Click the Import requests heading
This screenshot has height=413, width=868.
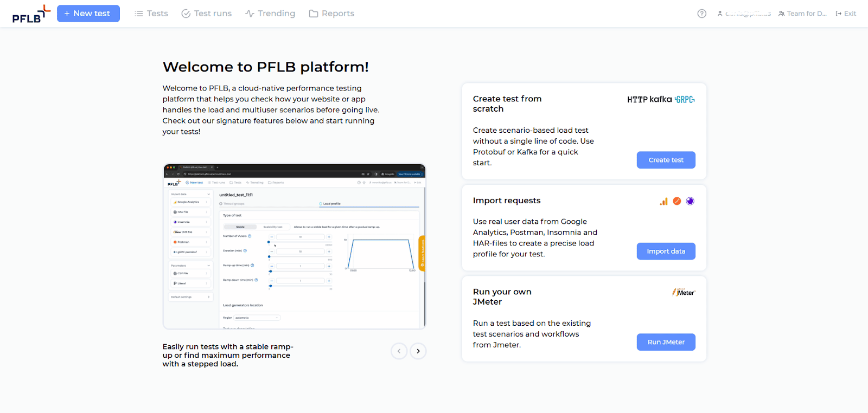click(507, 201)
